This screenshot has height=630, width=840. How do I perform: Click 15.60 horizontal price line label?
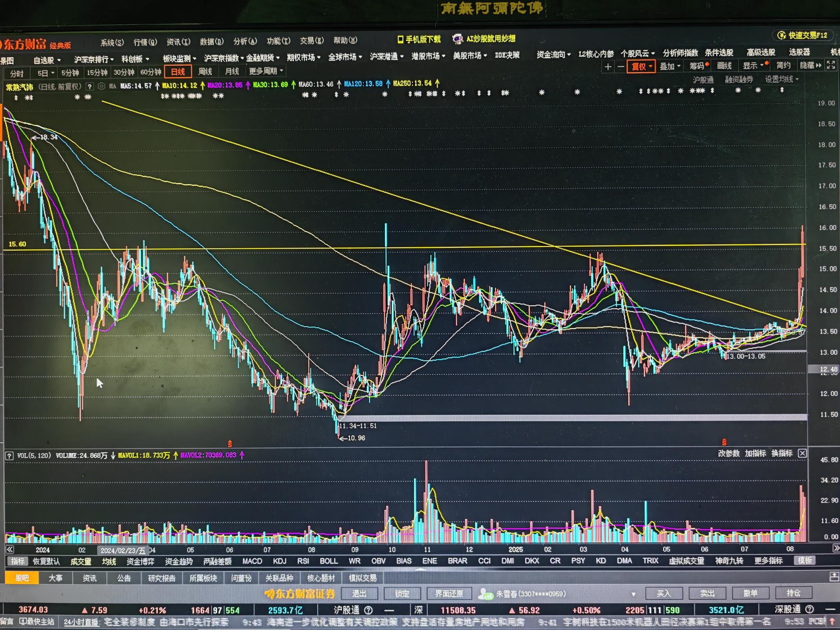pyautogui.click(x=17, y=244)
